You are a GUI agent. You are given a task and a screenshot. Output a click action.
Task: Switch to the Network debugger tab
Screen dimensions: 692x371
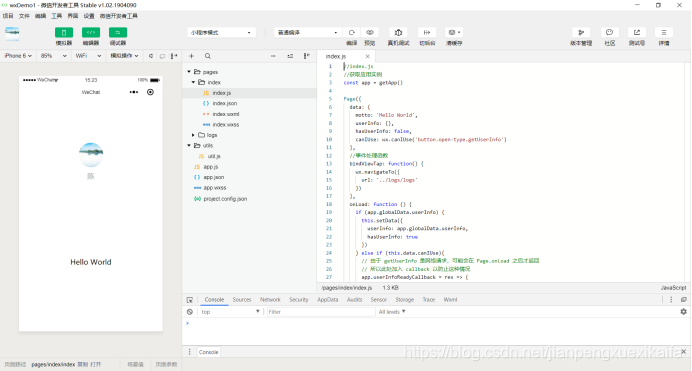pyautogui.click(x=270, y=300)
